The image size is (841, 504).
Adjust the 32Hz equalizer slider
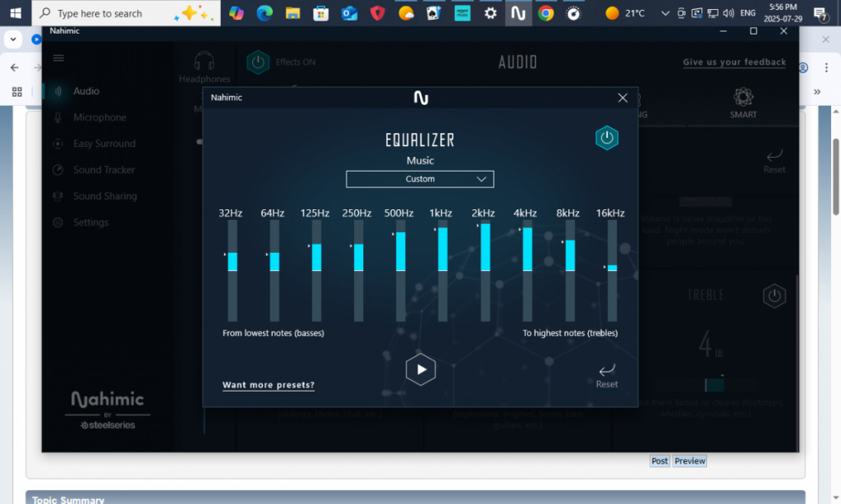point(232,271)
